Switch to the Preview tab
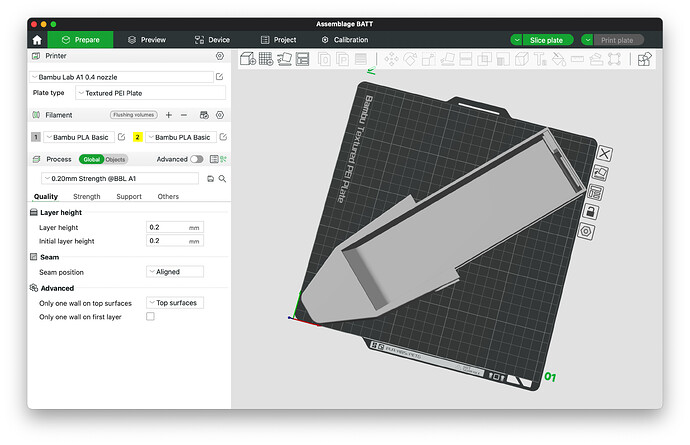Viewport: 690px width, 445px height. (147, 40)
